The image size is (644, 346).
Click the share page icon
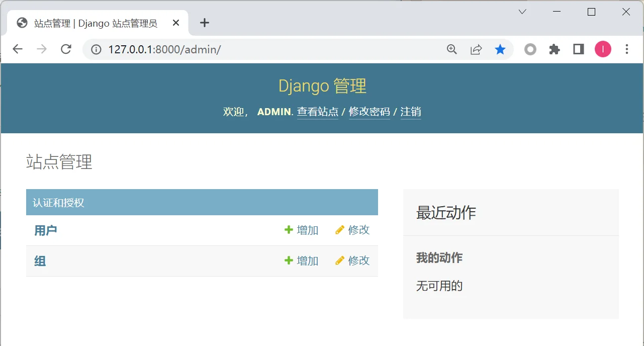pyautogui.click(x=476, y=49)
